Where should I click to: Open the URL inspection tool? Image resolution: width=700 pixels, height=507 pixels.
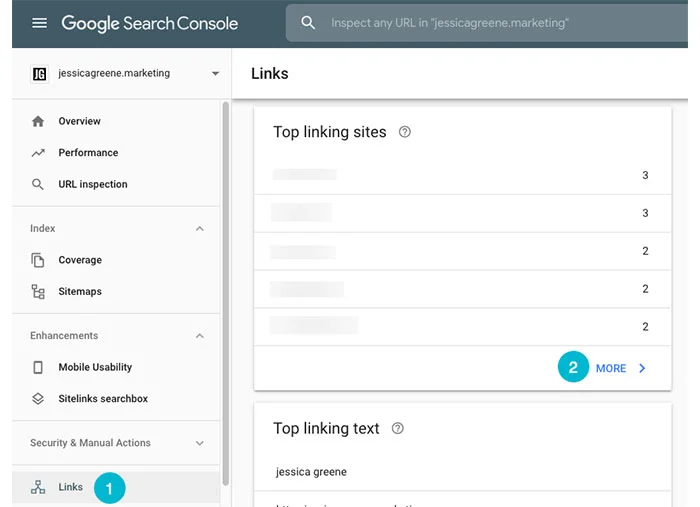(93, 184)
